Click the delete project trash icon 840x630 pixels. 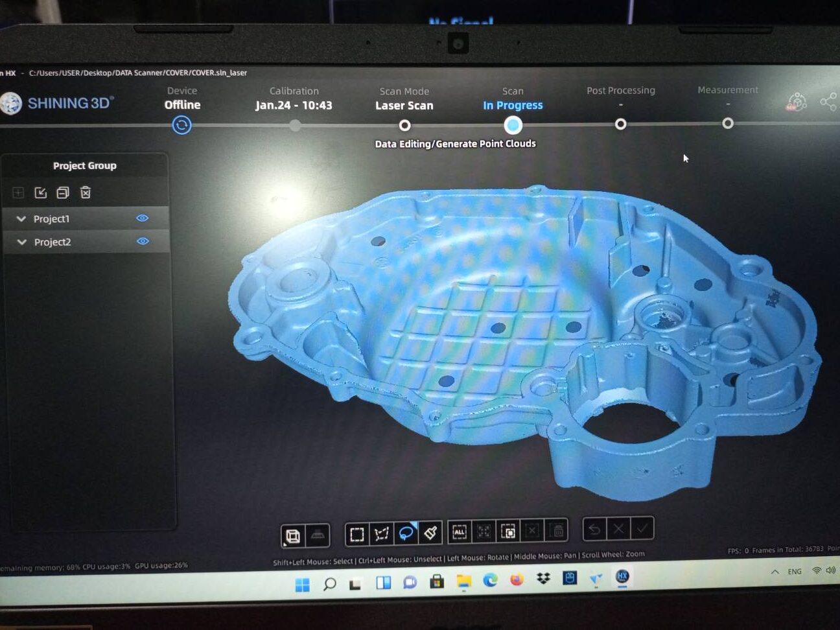point(86,192)
